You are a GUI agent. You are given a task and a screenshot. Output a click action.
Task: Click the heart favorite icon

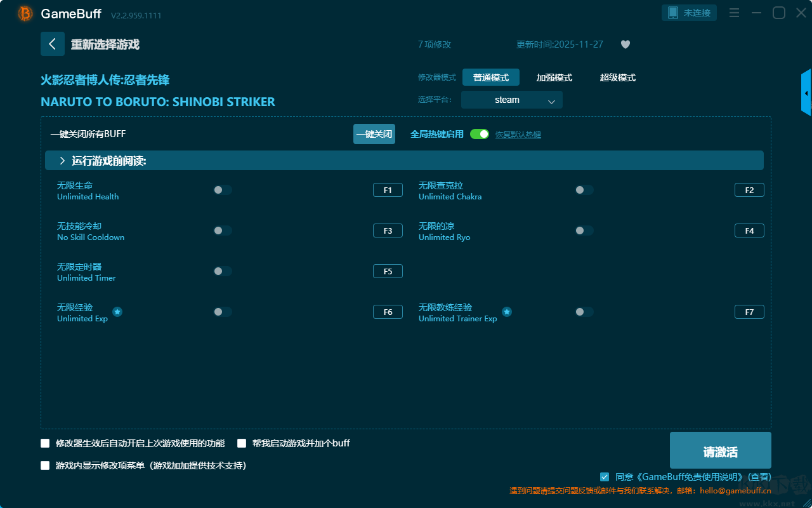click(x=625, y=44)
